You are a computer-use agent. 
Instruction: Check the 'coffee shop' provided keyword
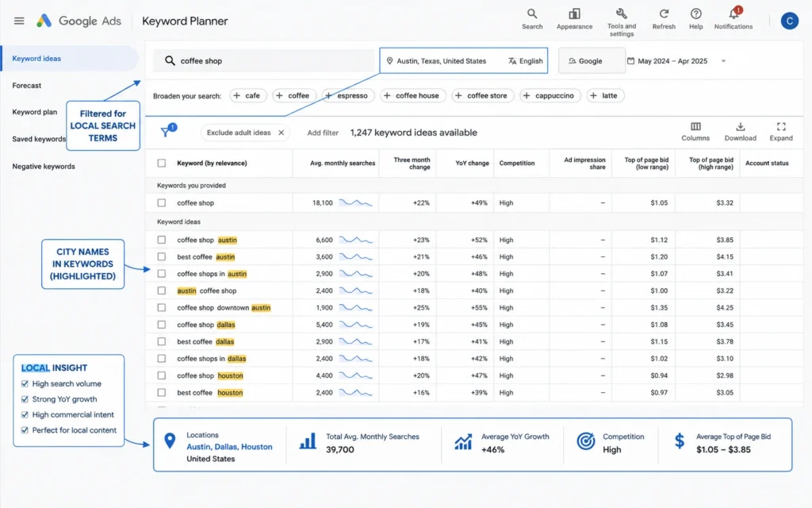click(162, 203)
